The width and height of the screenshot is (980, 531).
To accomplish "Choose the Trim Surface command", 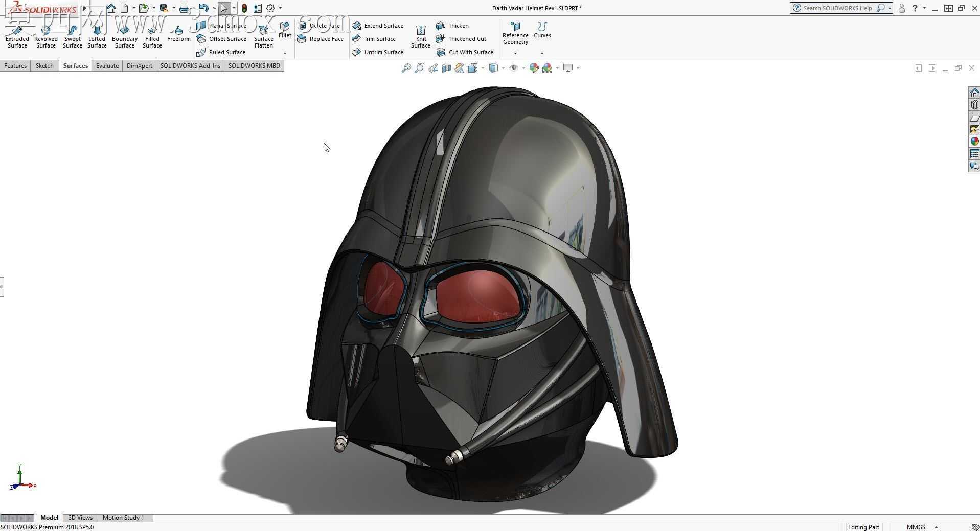I will (x=374, y=39).
